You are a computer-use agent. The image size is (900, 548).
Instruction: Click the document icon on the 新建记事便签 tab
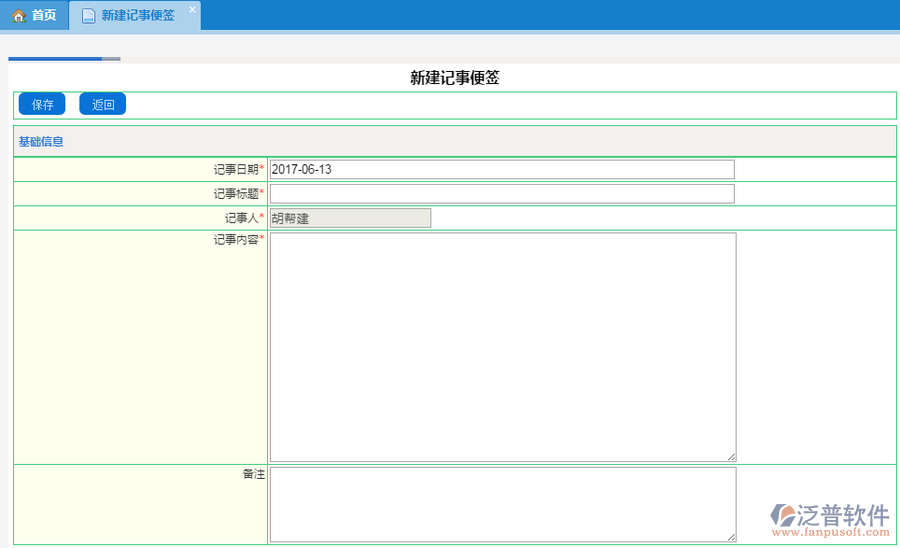88,16
